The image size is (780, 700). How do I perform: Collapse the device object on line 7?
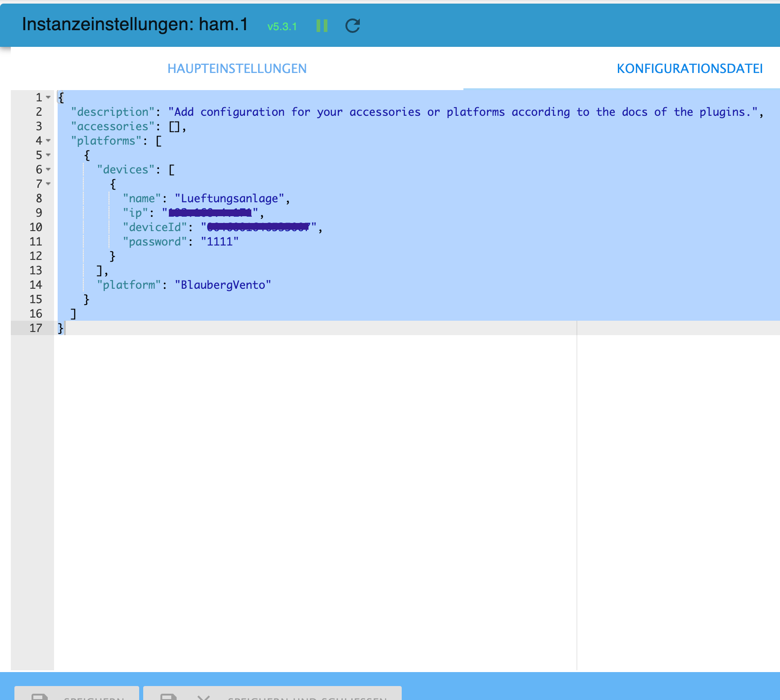(x=48, y=184)
